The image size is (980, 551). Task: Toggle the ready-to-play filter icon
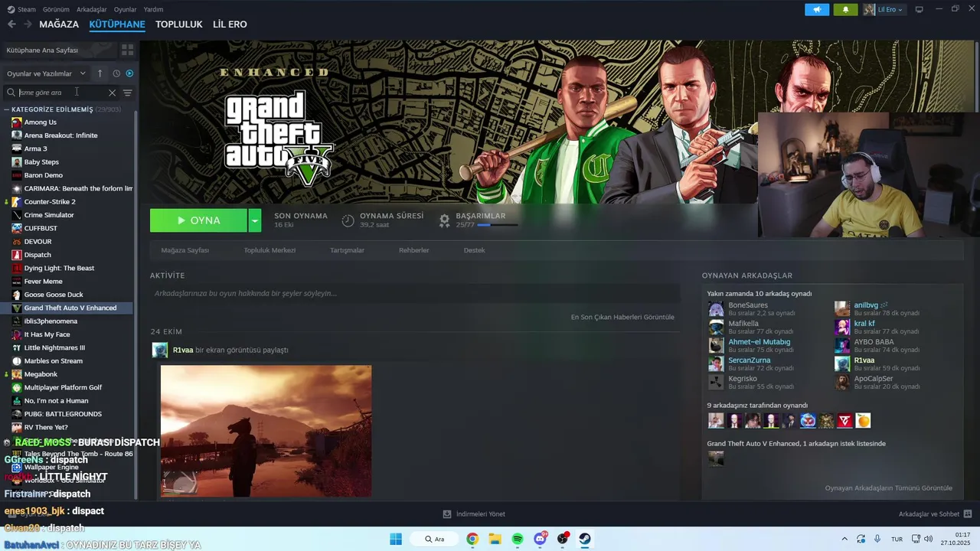pos(129,73)
